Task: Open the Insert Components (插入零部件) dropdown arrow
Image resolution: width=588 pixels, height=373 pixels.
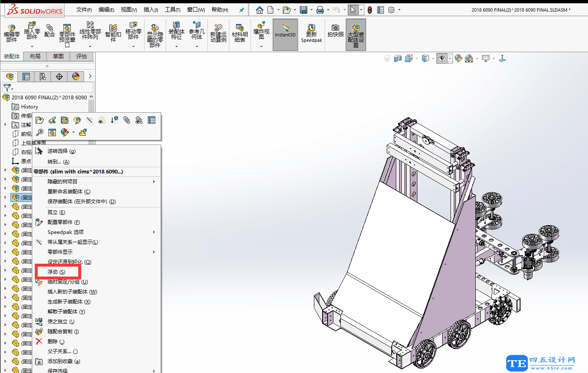Action: 32,46
